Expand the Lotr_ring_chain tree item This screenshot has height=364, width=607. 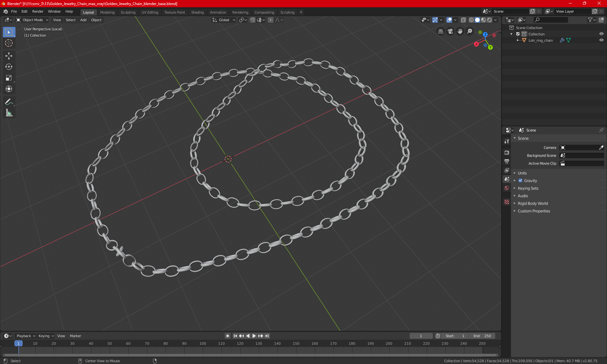pyautogui.click(x=518, y=40)
